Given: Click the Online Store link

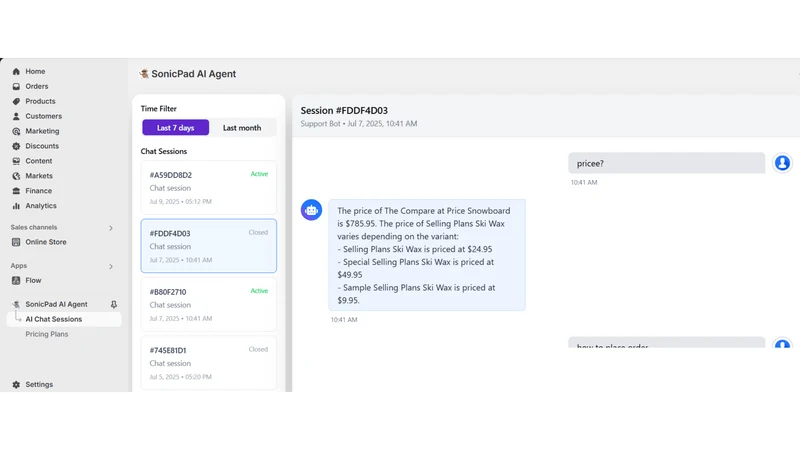Looking at the screenshot, I should pyautogui.click(x=46, y=242).
